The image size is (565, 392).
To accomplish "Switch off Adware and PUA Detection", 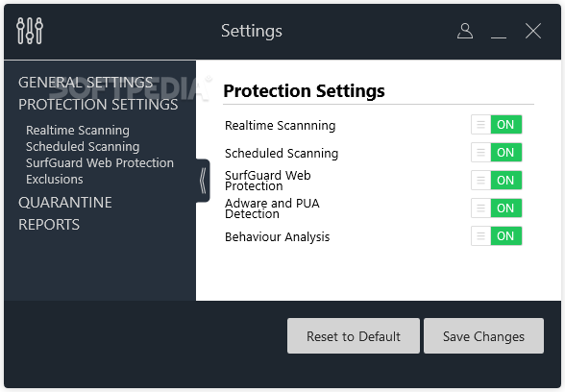I will pos(496,208).
